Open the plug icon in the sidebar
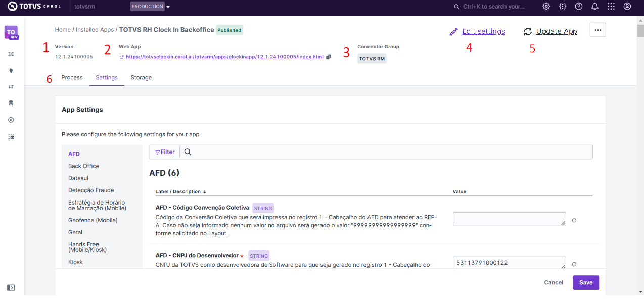644x302 pixels. (11, 70)
